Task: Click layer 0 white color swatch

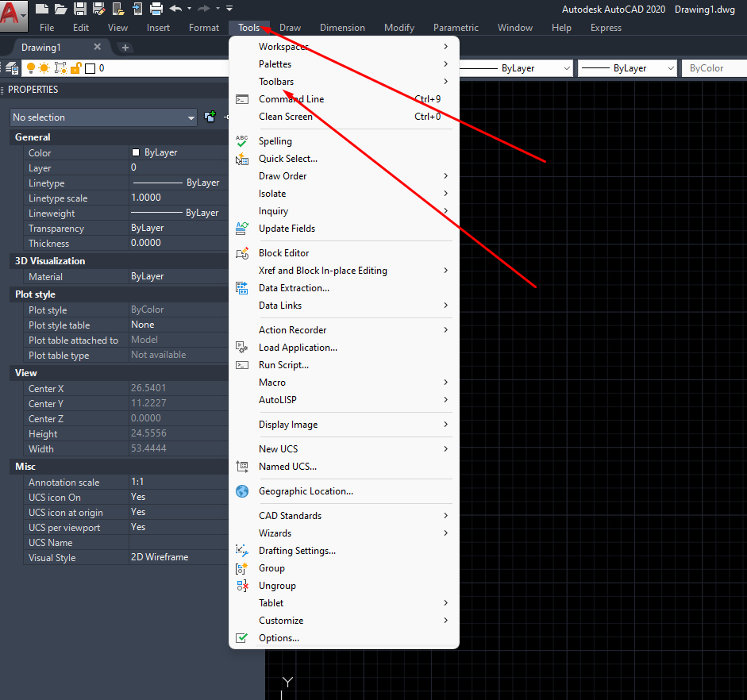Action: pos(90,68)
